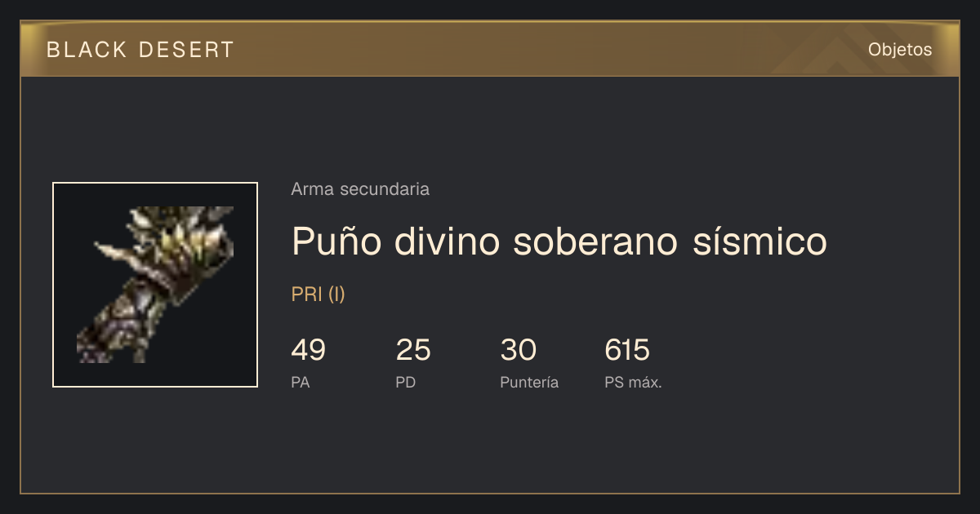The width and height of the screenshot is (980, 514).
Task: Go to the Objetos section link
Action: 900,50
